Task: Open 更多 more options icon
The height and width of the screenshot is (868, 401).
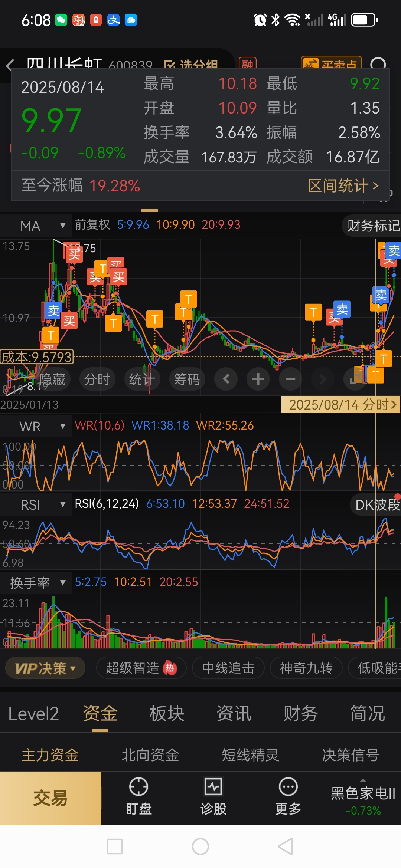Action: click(x=288, y=797)
